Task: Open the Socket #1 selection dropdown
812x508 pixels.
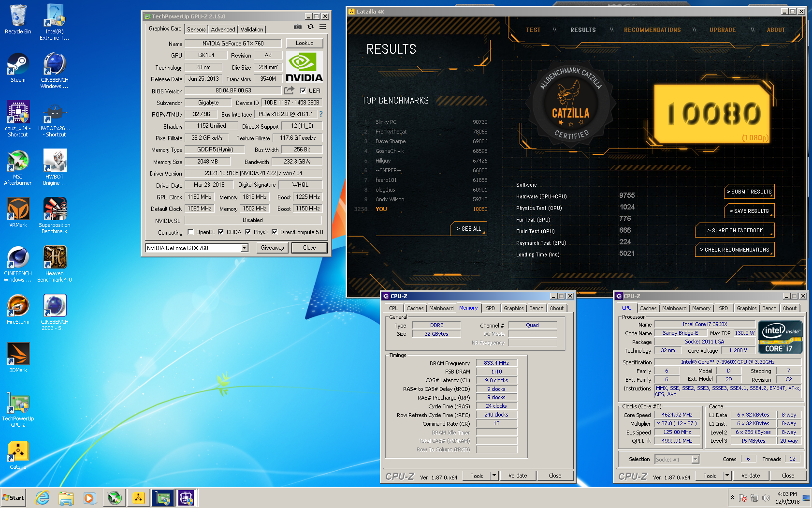Action: coord(677,460)
